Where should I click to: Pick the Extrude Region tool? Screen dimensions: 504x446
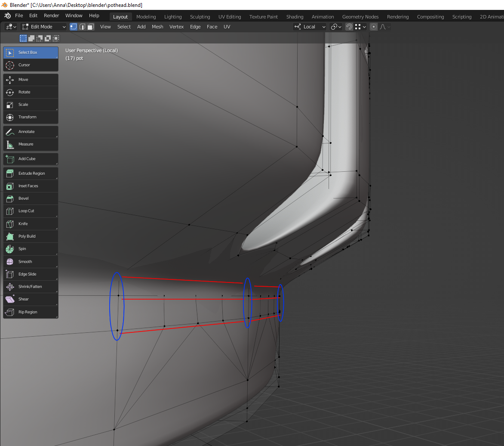[x=31, y=173]
